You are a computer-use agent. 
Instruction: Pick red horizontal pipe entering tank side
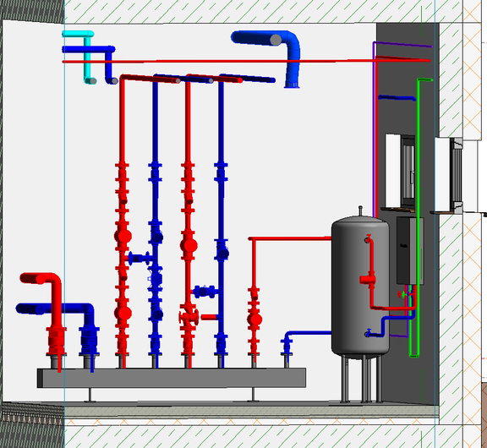coord(290,238)
